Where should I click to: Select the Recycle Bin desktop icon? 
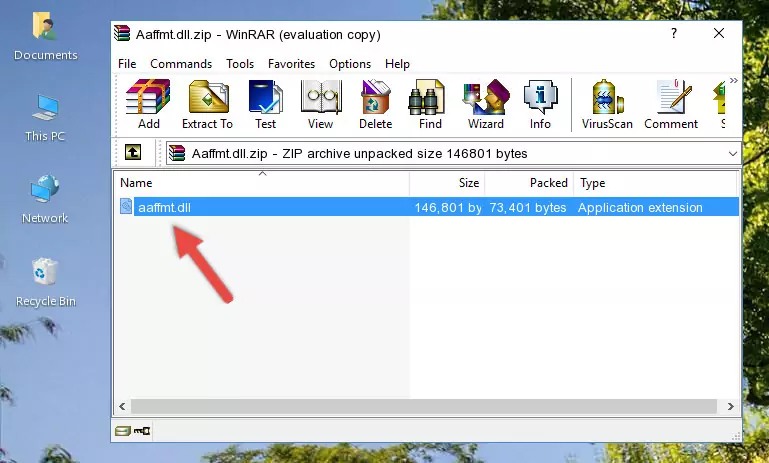point(45,283)
